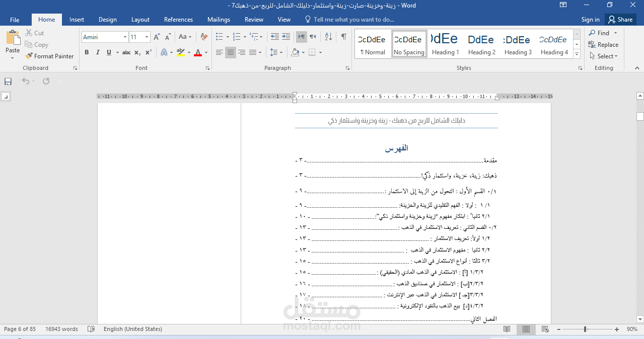Screen dimensions: 644x339
Task: Increase font size with Grow Font
Action: pos(157,37)
